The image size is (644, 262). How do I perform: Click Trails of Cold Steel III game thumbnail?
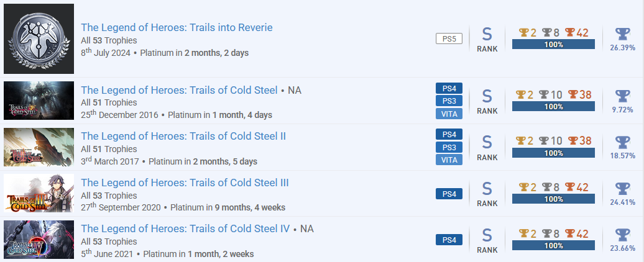click(x=39, y=193)
